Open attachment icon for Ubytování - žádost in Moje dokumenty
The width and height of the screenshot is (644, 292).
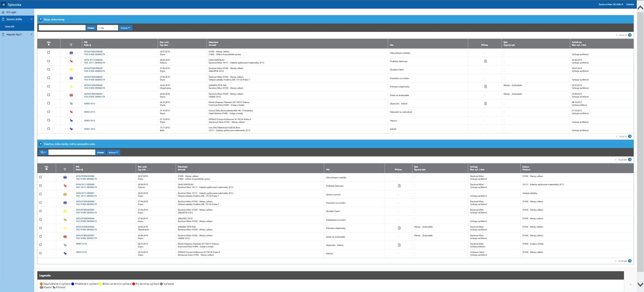tap(485, 104)
